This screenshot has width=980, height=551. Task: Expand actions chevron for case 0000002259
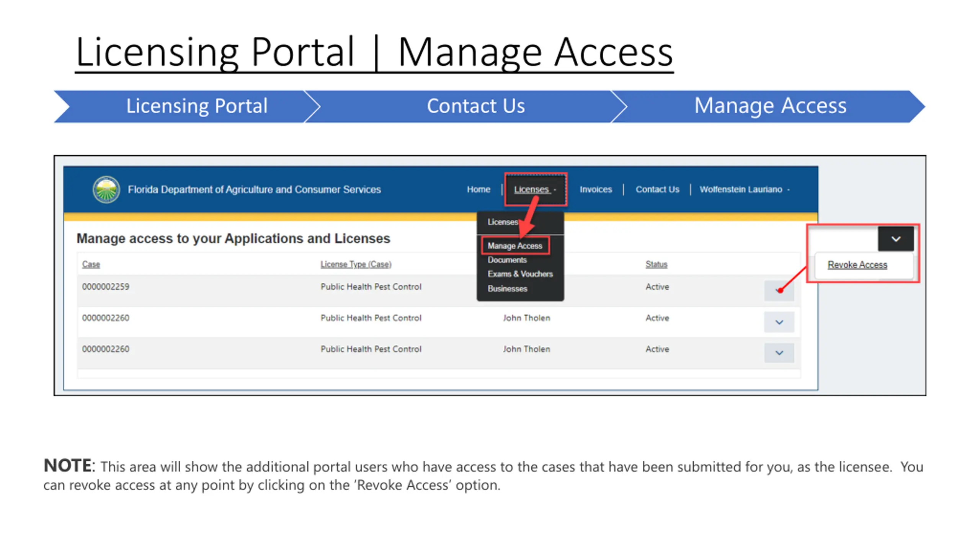pyautogui.click(x=779, y=291)
